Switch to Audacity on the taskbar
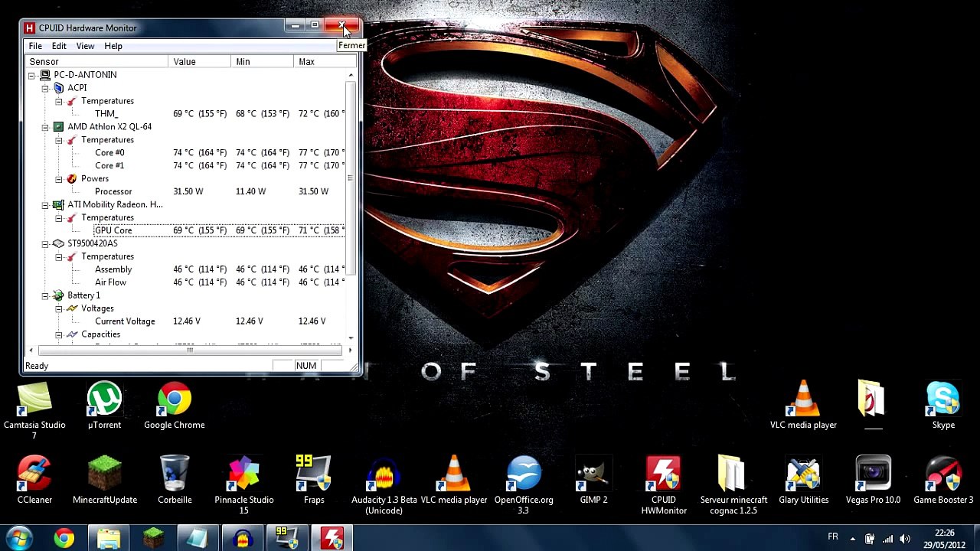 [243, 538]
